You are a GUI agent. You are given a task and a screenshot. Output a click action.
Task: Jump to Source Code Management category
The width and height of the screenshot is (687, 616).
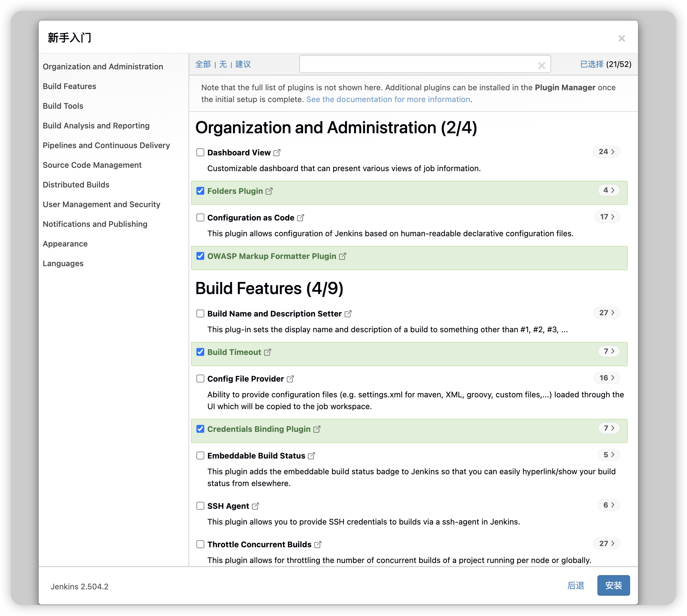pyautogui.click(x=92, y=165)
